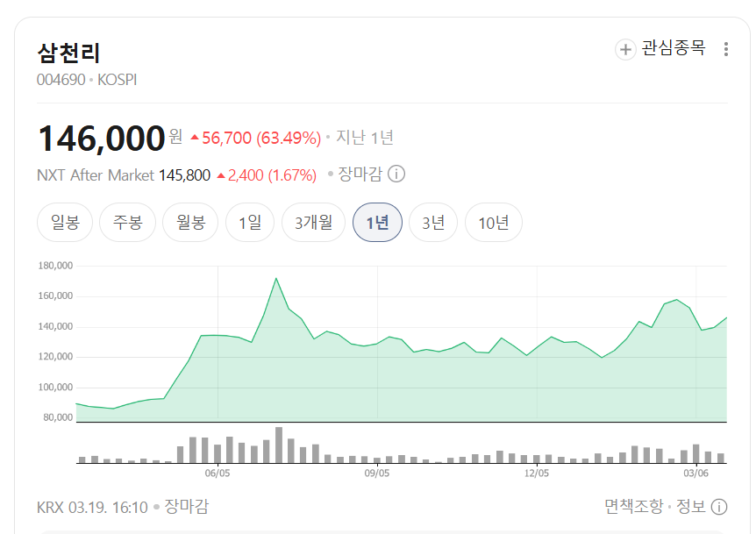Show the 1일 one-day chart
Image resolution: width=756 pixels, height=534 pixels.
coord(250,222)
